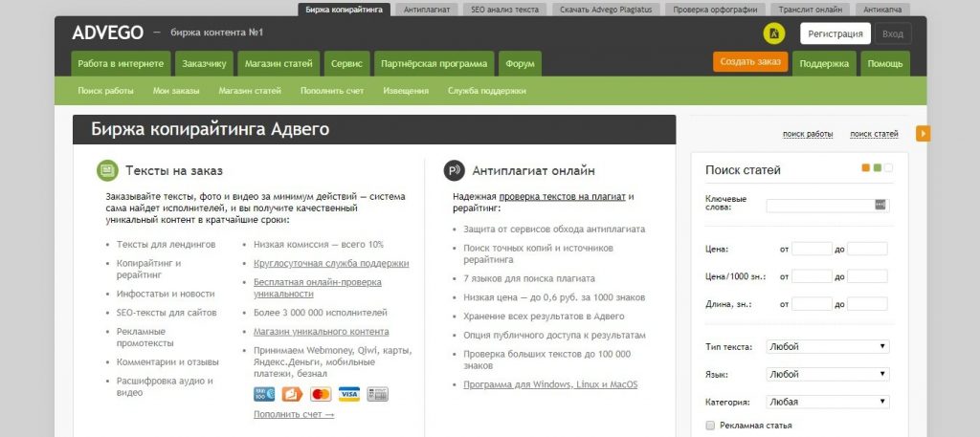Click keyword options icon in 'Ключевые слова' field
Screen dimensions: 980x437
click(x=880, y=204)
